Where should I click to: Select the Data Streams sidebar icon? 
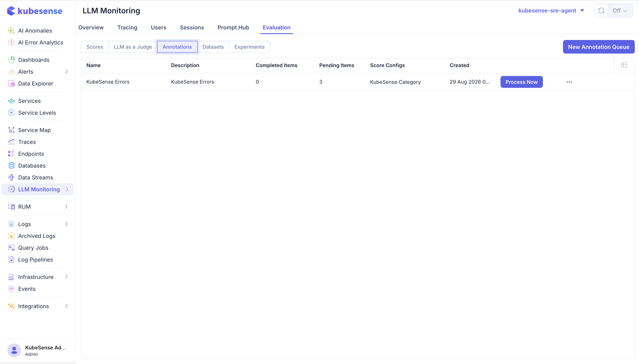[11, 178]
